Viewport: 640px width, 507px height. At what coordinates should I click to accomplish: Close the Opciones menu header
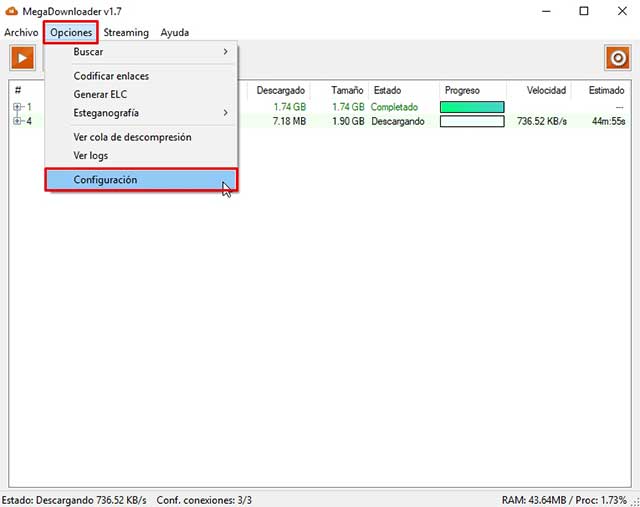tap(71, 32)
